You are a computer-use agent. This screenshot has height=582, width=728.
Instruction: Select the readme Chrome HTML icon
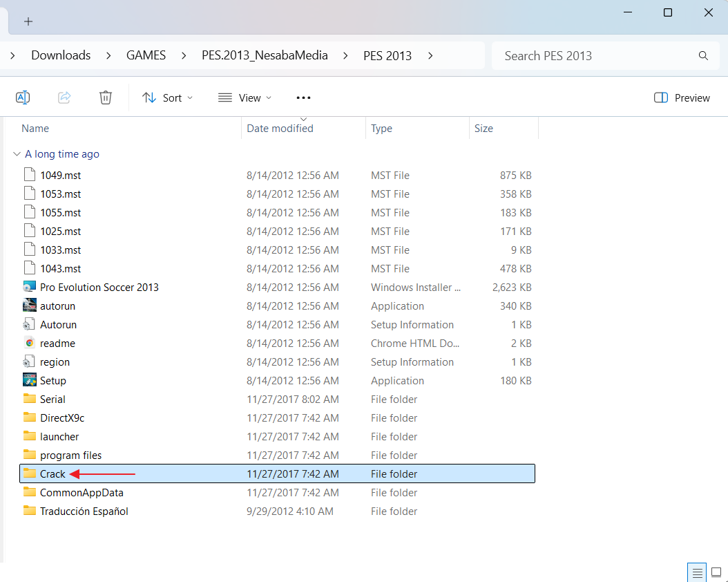(x=30, y=343)
